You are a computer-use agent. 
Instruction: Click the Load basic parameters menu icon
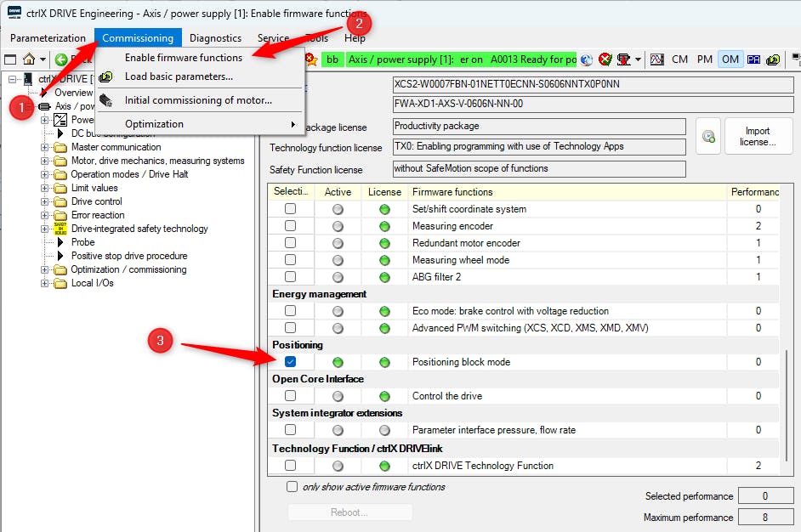(x=106, y=76)
